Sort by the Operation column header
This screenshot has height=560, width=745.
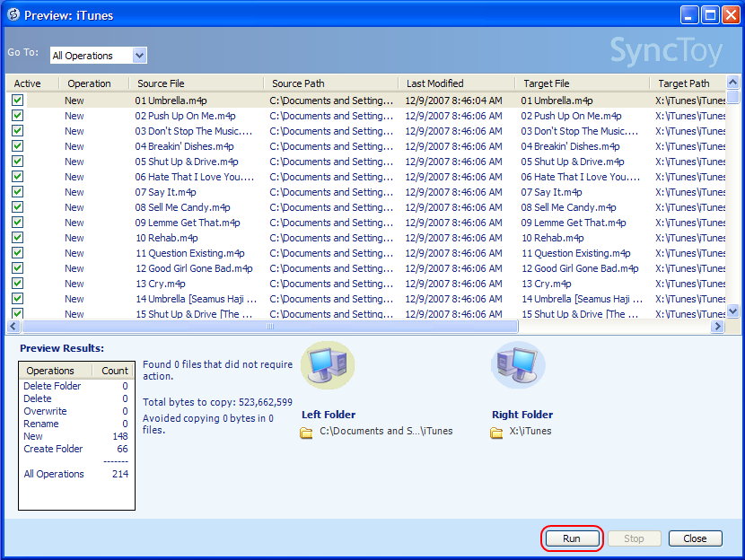94,83
